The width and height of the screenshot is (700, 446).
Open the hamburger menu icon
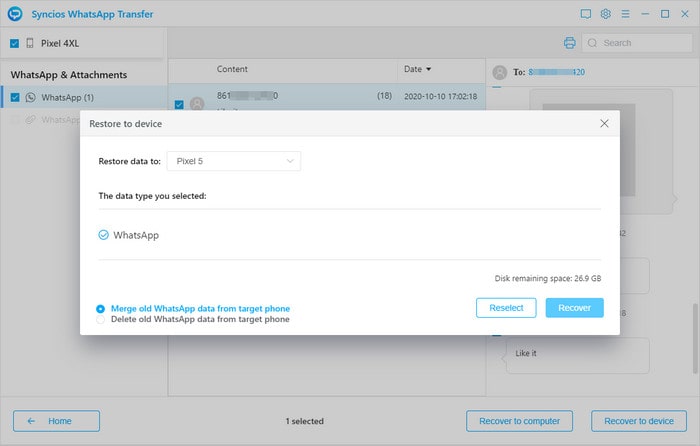(625, 14)
